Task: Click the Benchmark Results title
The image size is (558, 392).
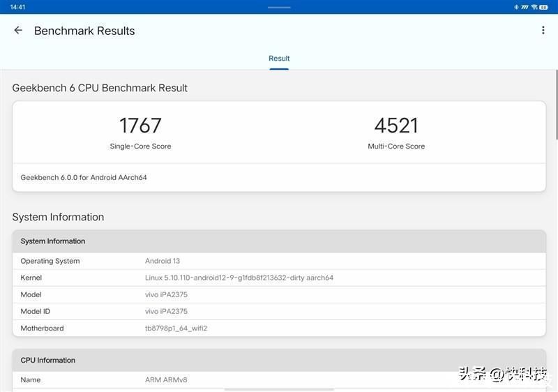Action: [x=84, y=31]
